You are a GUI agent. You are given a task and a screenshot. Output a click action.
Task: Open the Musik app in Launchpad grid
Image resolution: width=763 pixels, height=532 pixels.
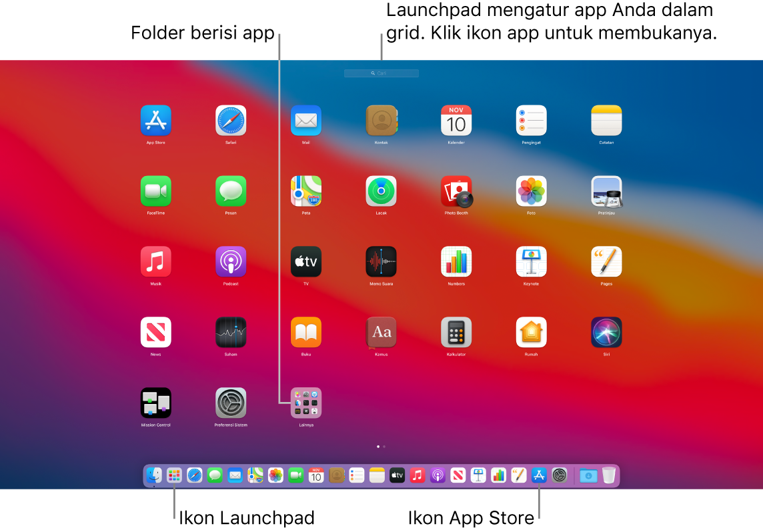click(x=155, y=261)
